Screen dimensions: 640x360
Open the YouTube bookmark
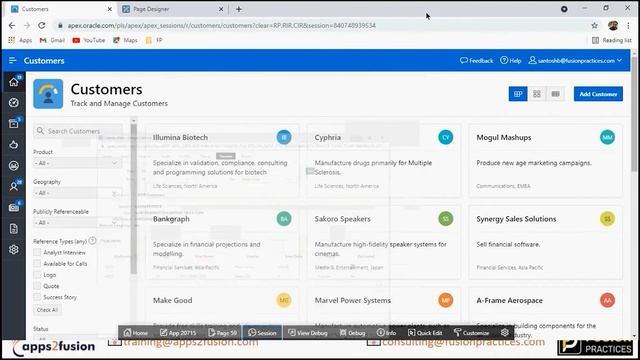[89, 40]
